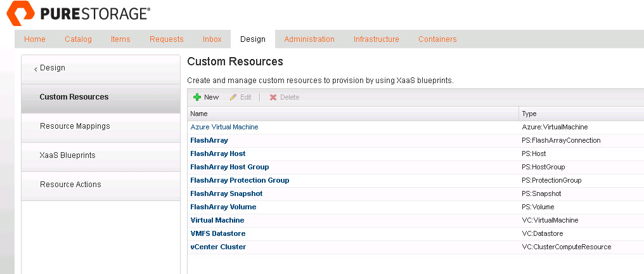This screenshot has height=274, width=644.
Task: Open Resource Mappings in the sidebar
Action: (x=101, y=127)
